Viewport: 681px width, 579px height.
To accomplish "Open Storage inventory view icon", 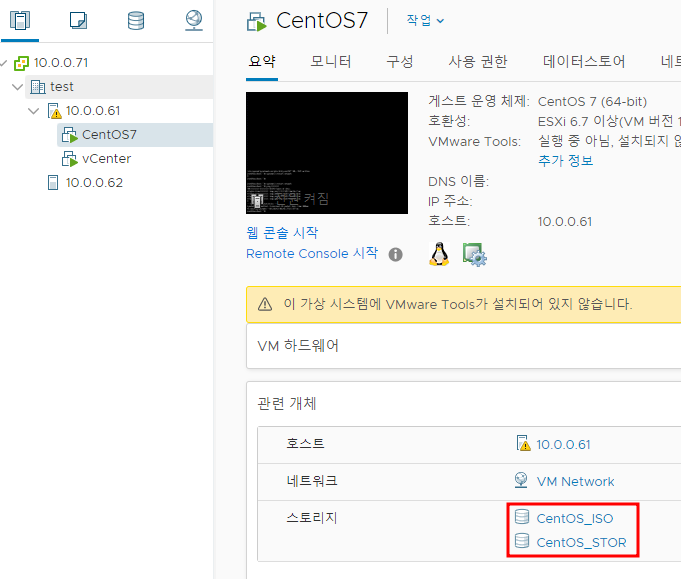I will tap(136, 20).
